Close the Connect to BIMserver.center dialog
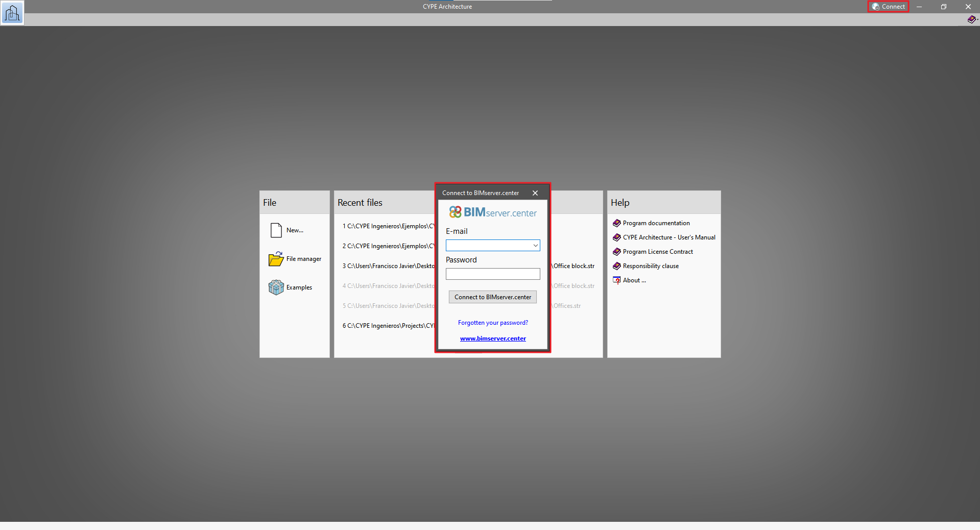 tap(535, 193)
